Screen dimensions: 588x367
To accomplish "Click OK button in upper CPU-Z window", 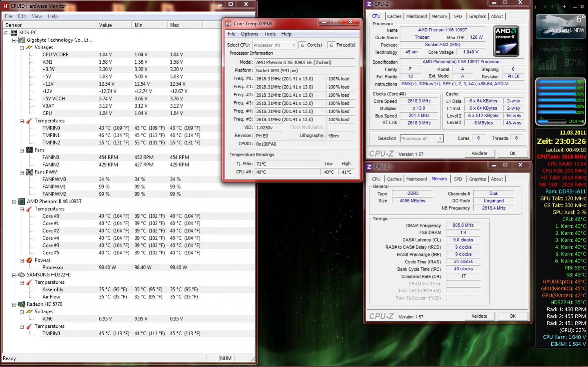I will (x=512, y=153).
